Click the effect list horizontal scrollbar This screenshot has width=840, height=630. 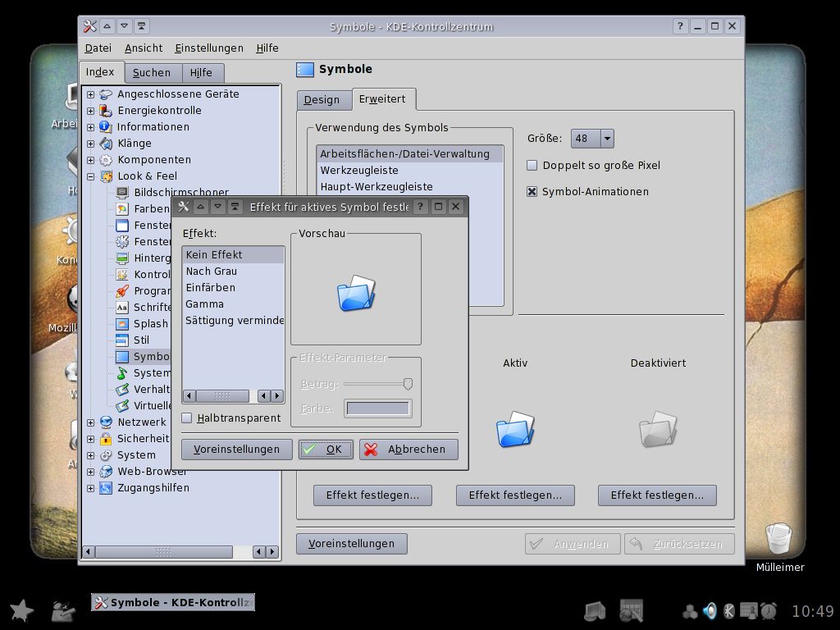coord(233,396)
